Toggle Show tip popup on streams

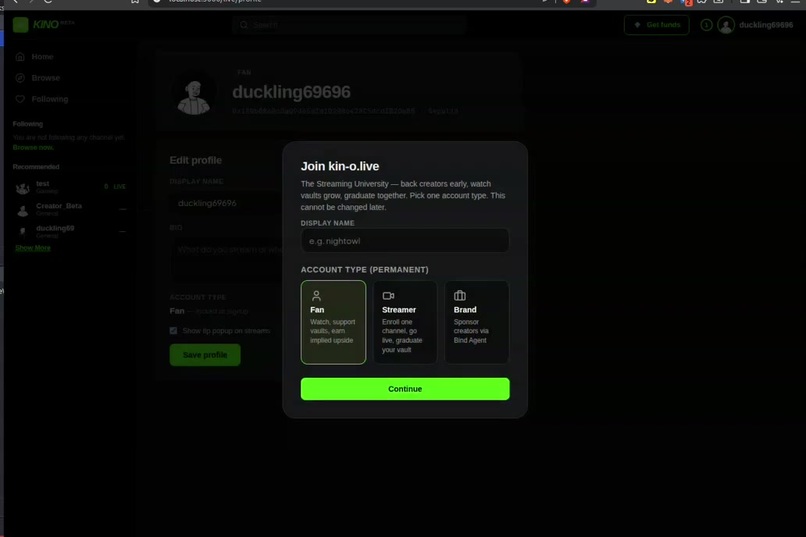tap(173, 330)
